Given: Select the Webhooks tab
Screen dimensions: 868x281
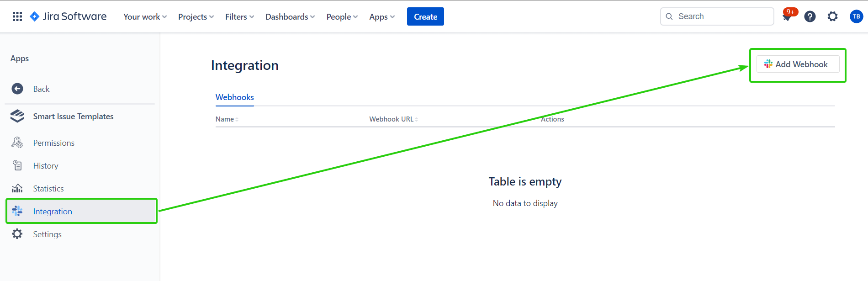Looking at the screenshot, I should (234, 97).
